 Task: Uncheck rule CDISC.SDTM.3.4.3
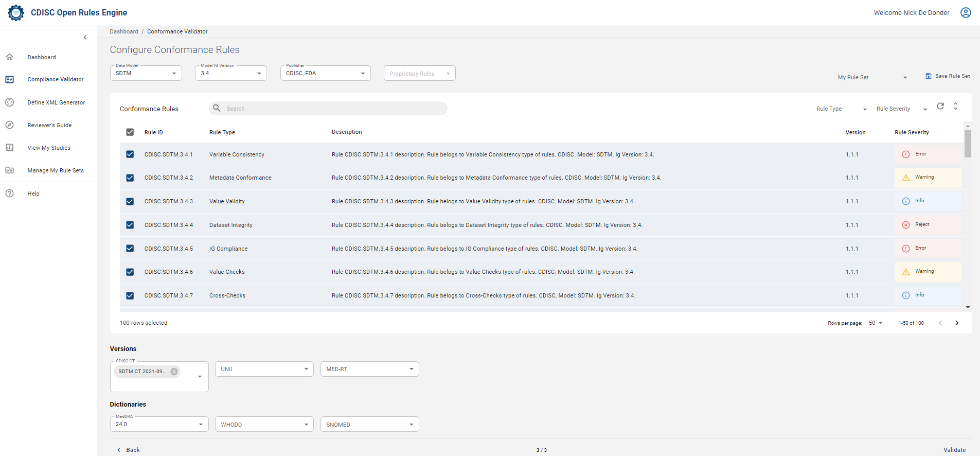click(x=130, y=202)
